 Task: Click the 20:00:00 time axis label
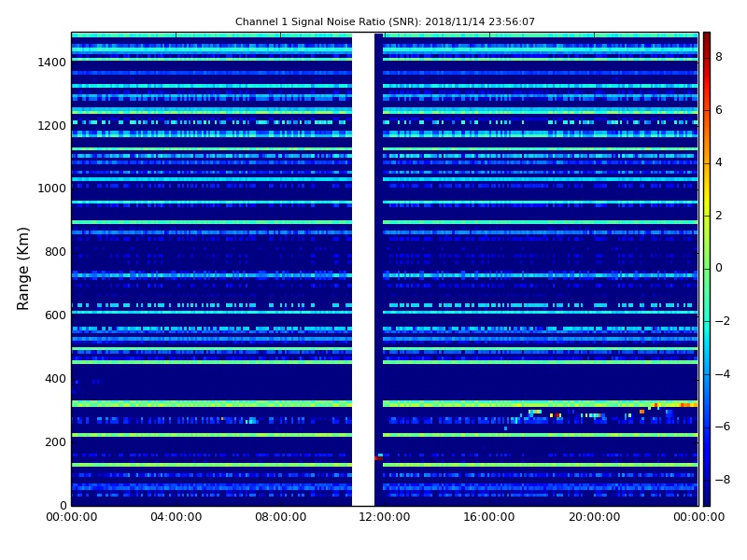click(x=594, y=517)
